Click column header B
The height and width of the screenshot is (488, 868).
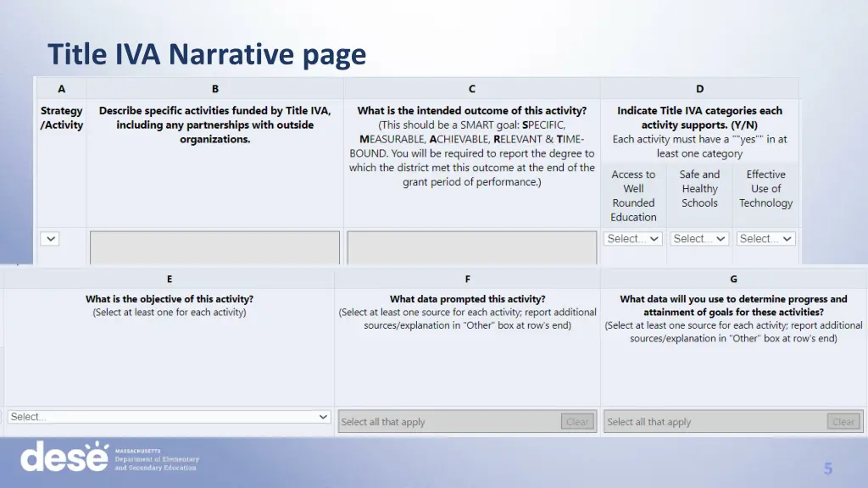tap(214, 88)
